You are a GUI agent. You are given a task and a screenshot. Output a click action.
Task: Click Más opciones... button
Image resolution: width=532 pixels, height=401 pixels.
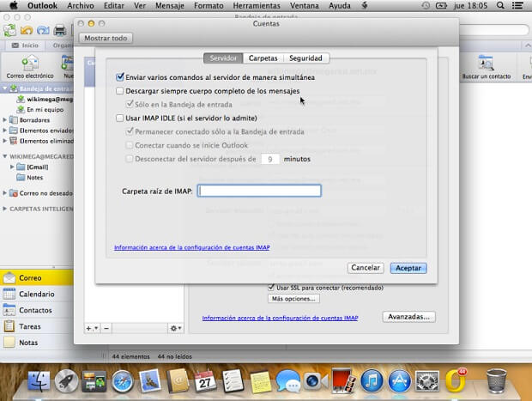[293, 299]
